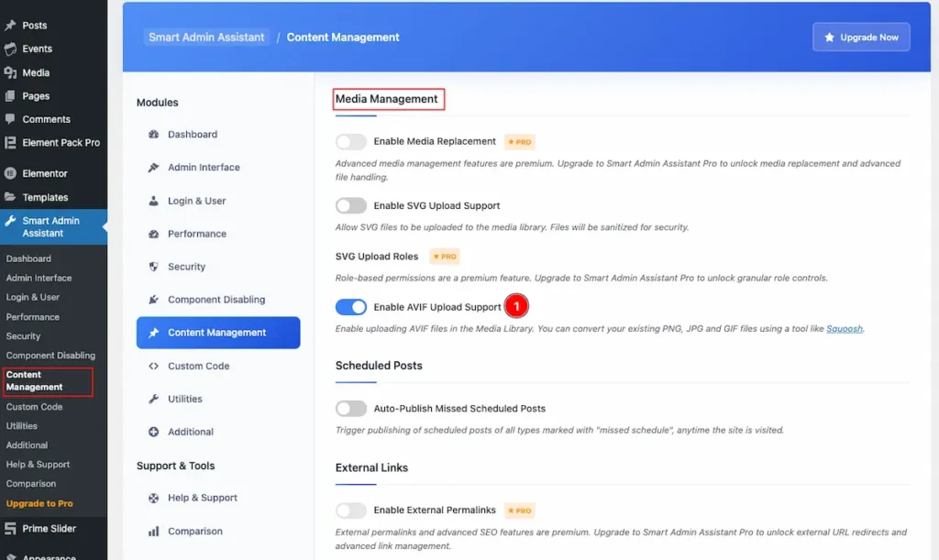Image resolution: width=939 pixels, height=560 pixels.
Task: Open Utilities submenu in dark sidebar
Action: (22, 425)
